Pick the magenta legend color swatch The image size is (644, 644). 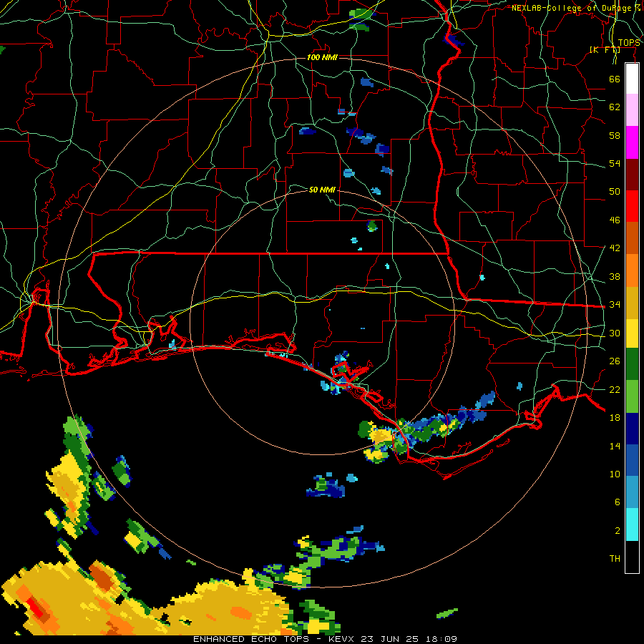tap(632, 142)
